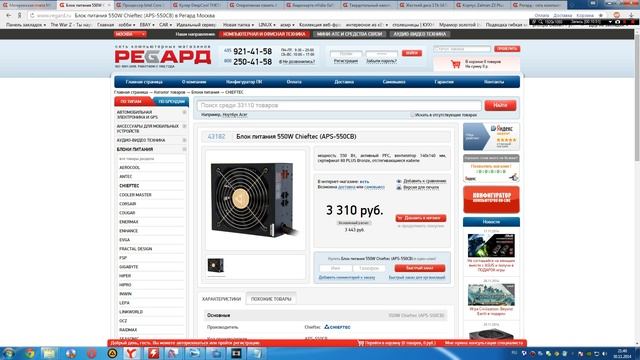640x360 pixels.
Task: Open Контакты in navigation bar
Action: pos(494,82)
